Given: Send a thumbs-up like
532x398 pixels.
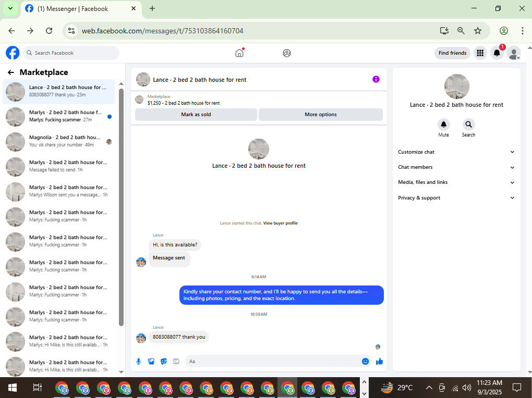Looking at the screenshot, I should pos(379,362).
